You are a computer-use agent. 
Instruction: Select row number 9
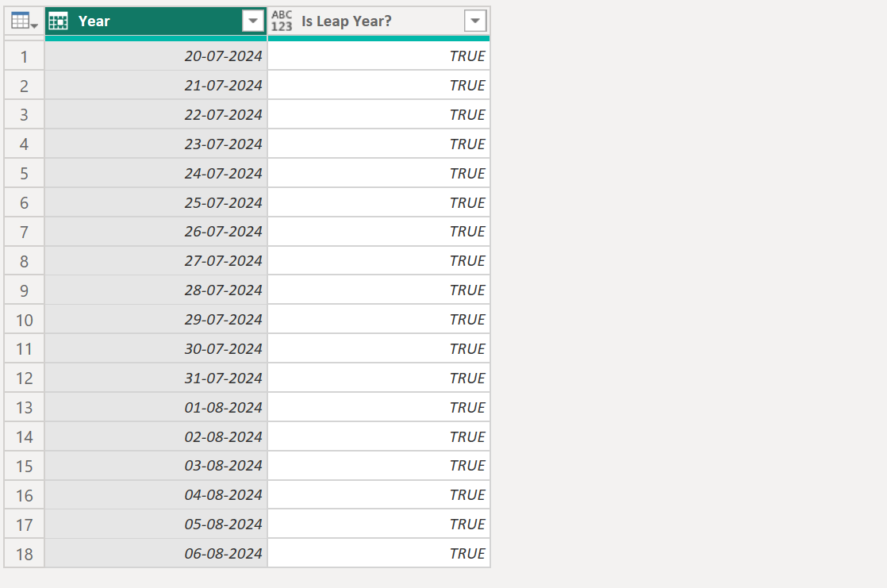pyautogui.click(x=25, y=290)
